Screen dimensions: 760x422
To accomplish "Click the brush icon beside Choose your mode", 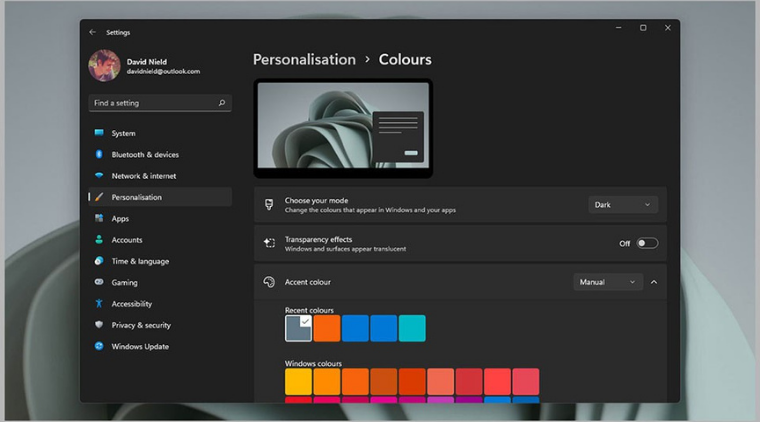I will click(269, 204).
